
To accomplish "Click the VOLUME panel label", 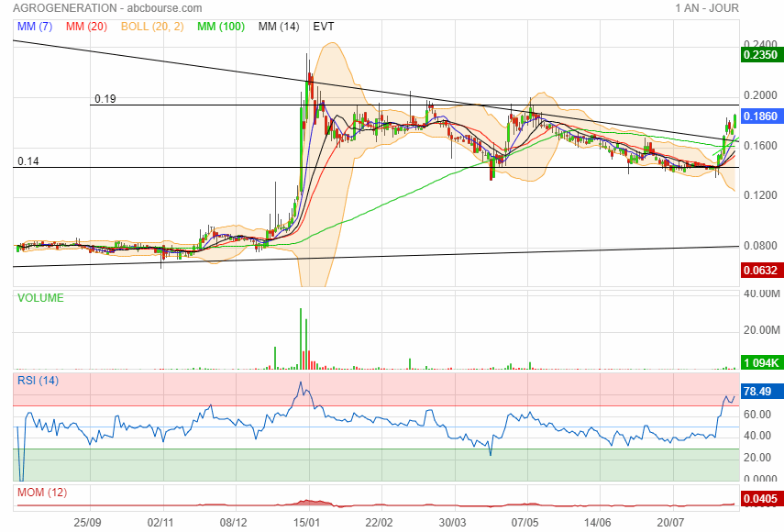I will tap(40, 298).
